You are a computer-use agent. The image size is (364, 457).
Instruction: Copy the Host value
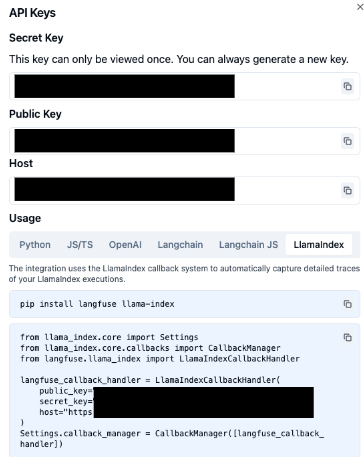[x=348, y=190]
